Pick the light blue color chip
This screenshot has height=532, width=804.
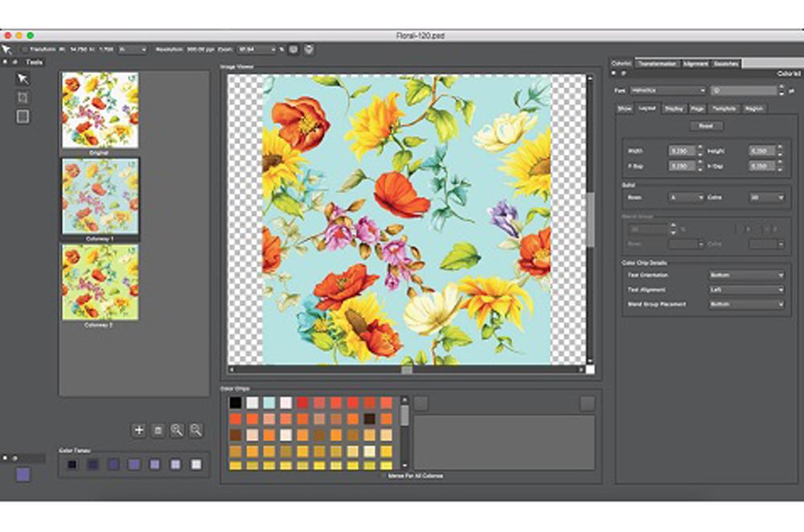pos(269,403)
